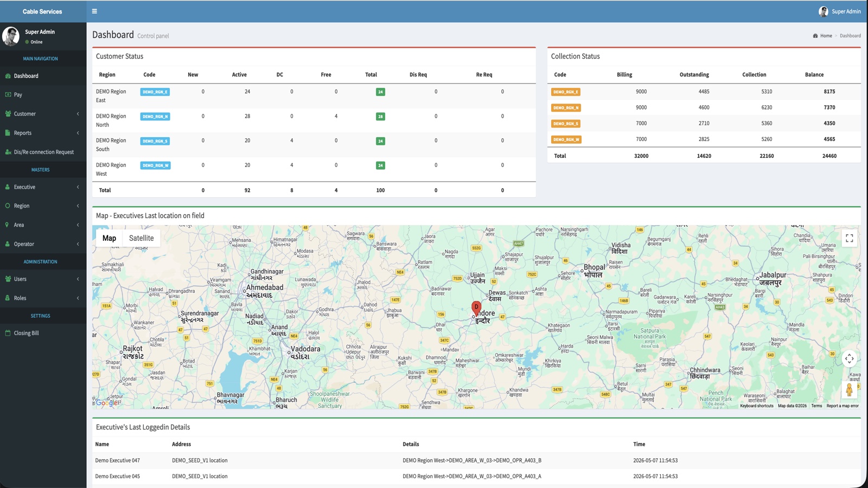Click the Pay sidebar icon
868x488 pixels.
click(8, 95)
